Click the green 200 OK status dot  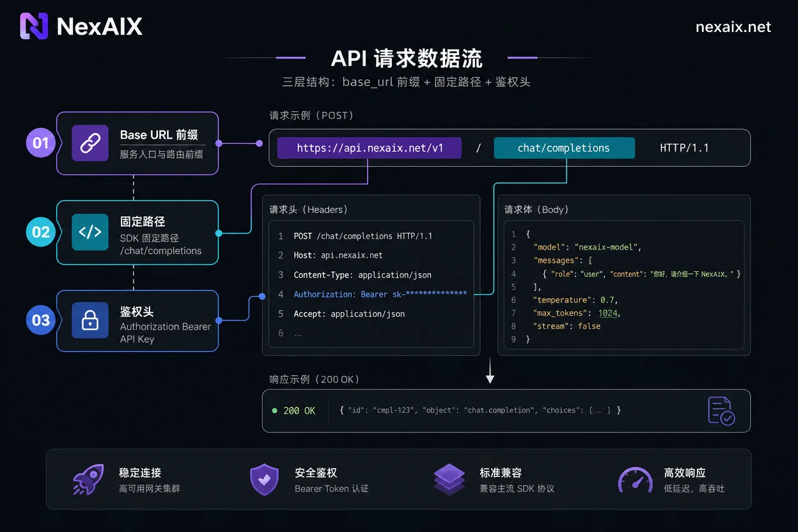pos(275,411)
